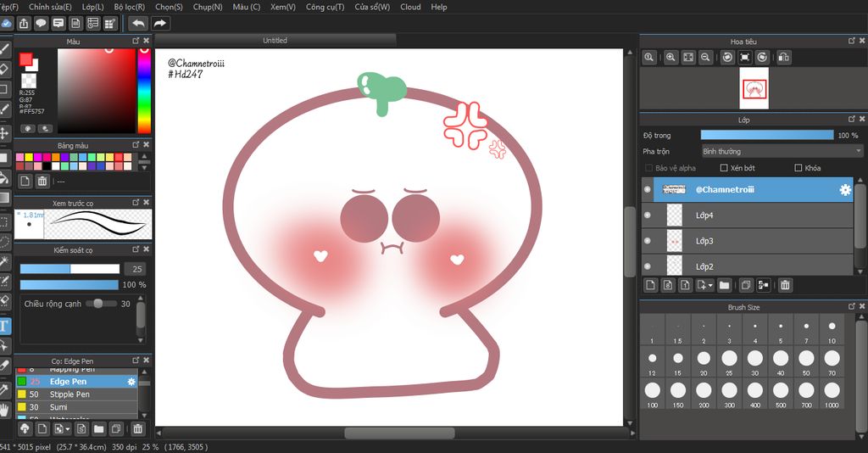868x453 pixels.
Task: Toggle visibility of layer Lớp2
Action: pos(647,266)
